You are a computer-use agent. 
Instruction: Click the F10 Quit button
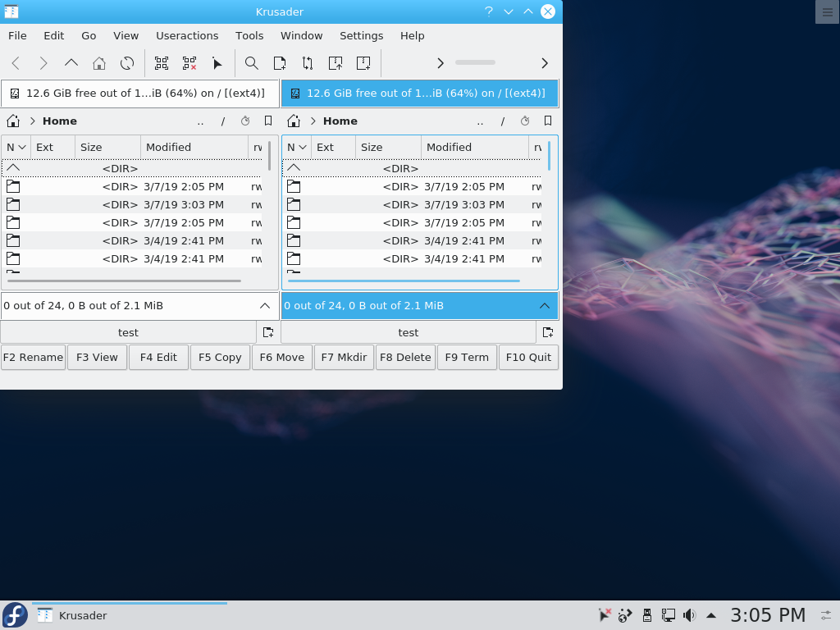(x=529, y=358)
